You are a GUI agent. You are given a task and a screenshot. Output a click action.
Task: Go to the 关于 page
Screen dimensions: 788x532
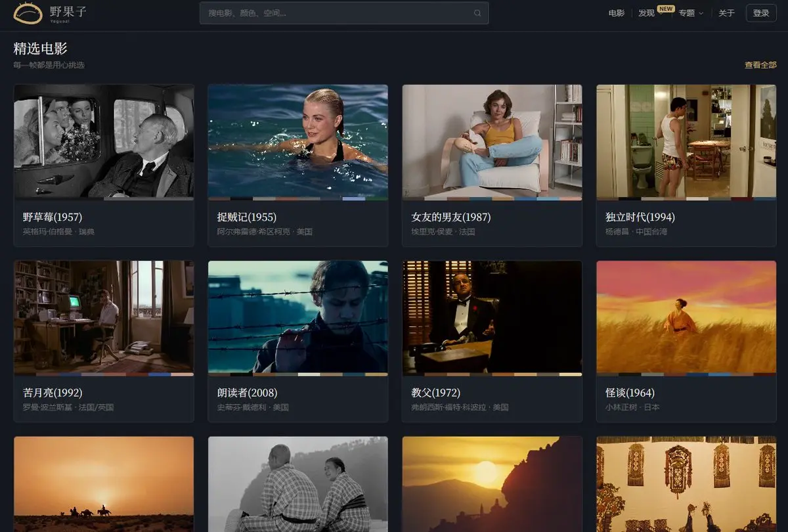(x=726, y=13)
